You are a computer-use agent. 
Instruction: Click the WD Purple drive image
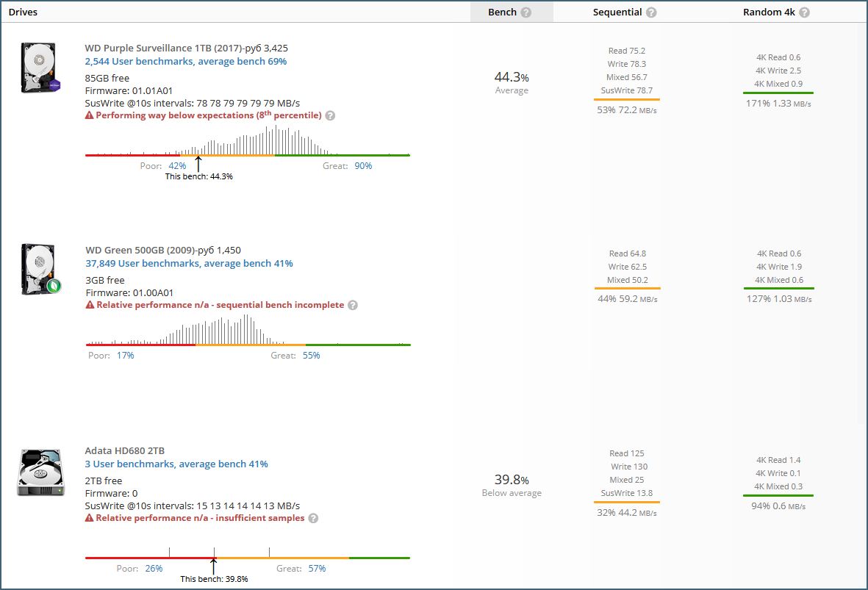coord(38,68)
